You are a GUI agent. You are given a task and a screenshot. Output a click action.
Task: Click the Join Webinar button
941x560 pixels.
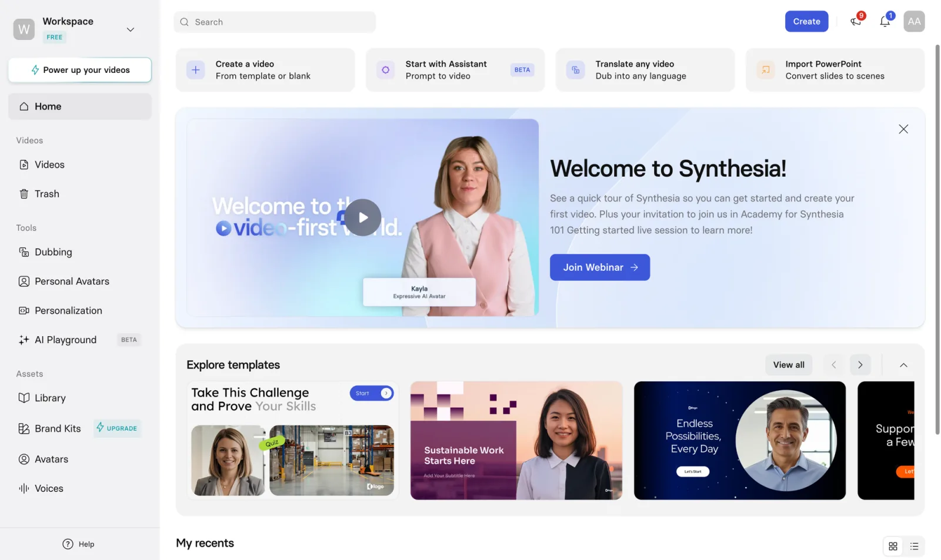tap(600, 267)
